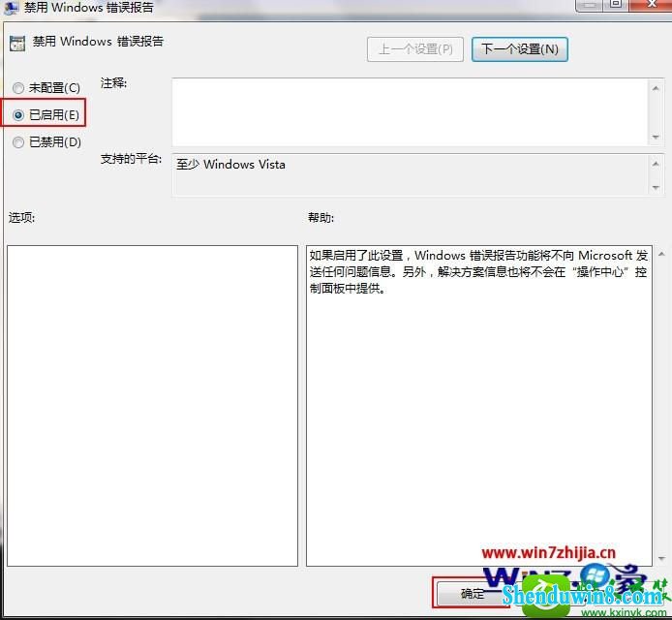Click the down arrow of 注释 scrollbar

pos(656,138)
